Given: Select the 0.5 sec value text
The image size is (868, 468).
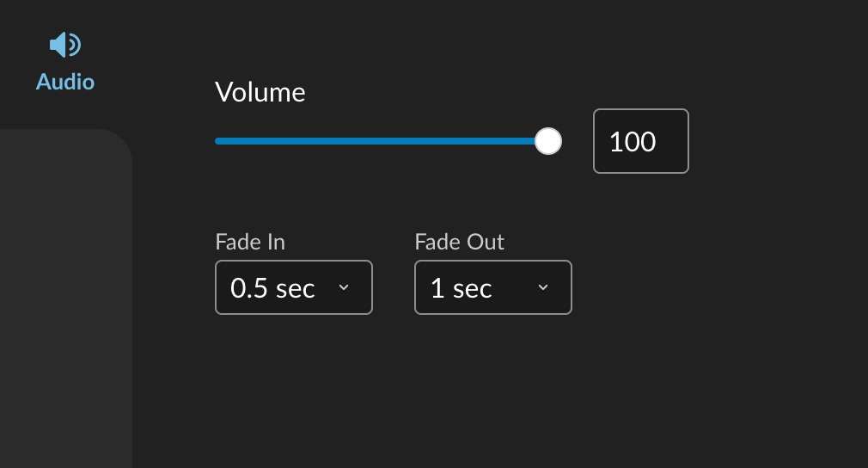Looking at the screenshot, I should pyautogui.click(x=272, y=288).
